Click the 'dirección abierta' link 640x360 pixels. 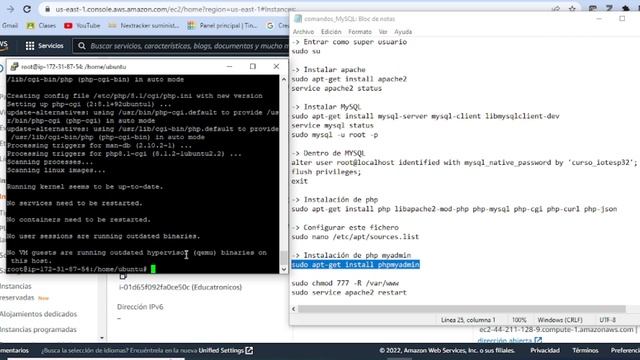click(x=505, y=340)
